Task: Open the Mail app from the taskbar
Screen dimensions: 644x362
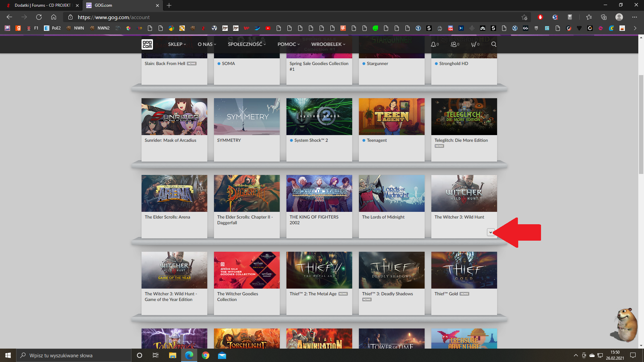Action: tap(222, 355)
